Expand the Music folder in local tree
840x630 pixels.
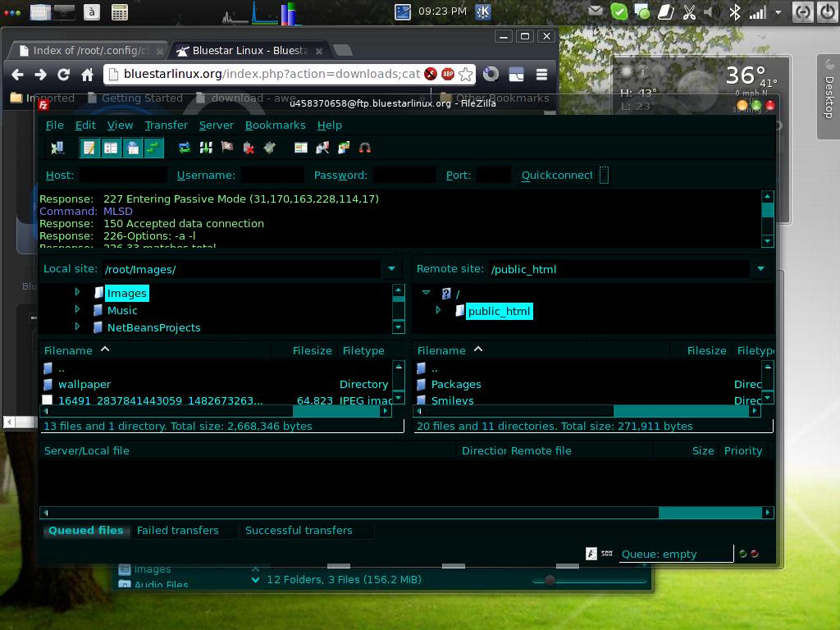(77, 309)
